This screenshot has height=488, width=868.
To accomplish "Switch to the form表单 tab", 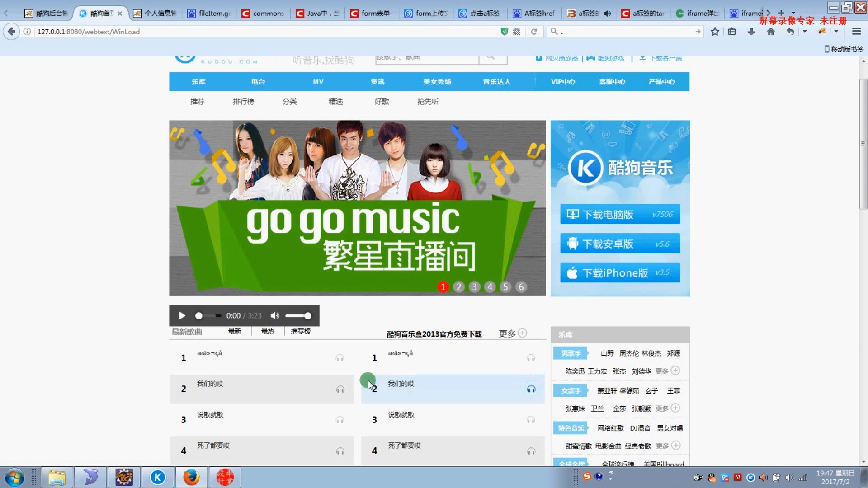I will (x=372, y=14).
